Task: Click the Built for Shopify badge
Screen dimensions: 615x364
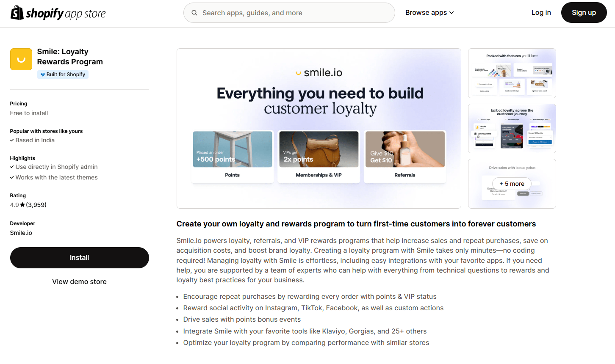Action: [x=63, y=74]
